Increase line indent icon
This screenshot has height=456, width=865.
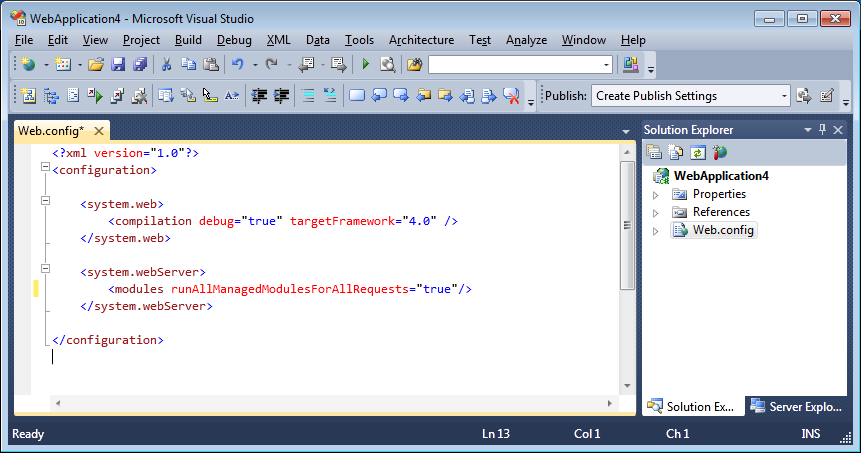click(281, 96)
